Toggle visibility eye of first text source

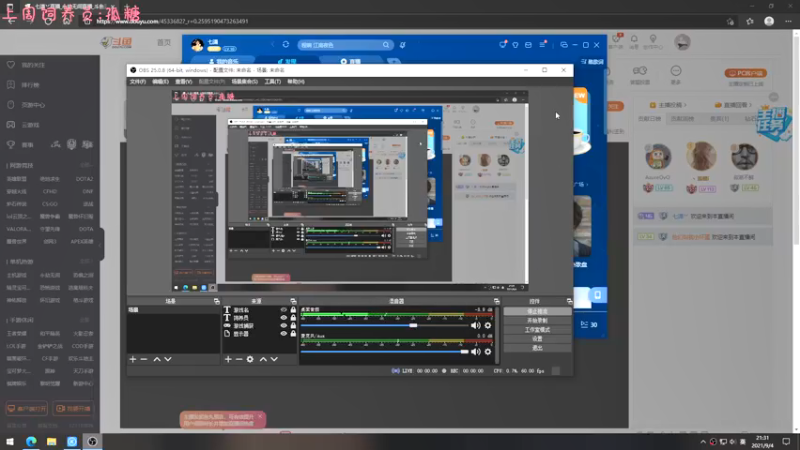click(284, 310)
